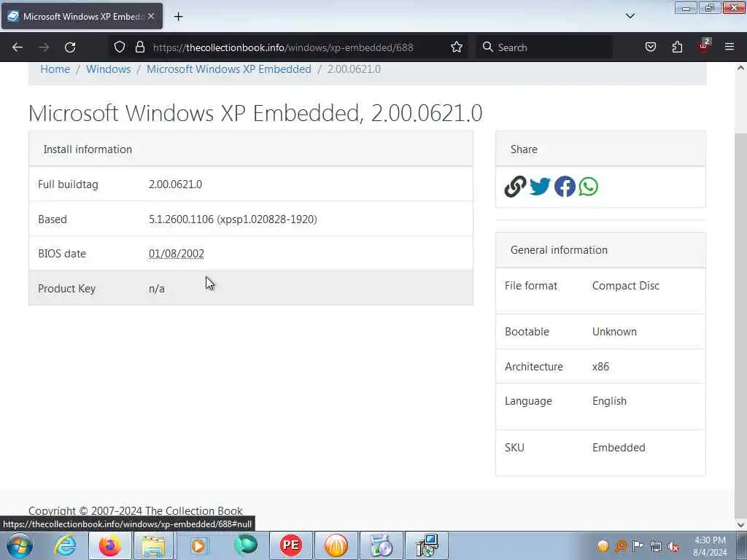Screen dimensions: 747x560
Task: Reload the current page
Action: coord(70,47)
